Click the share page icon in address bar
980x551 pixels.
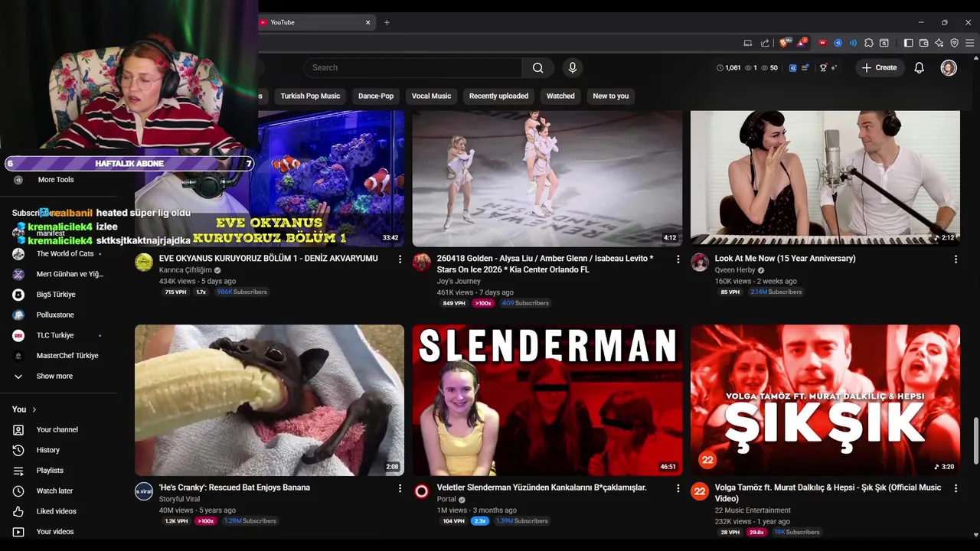point(765,43)
